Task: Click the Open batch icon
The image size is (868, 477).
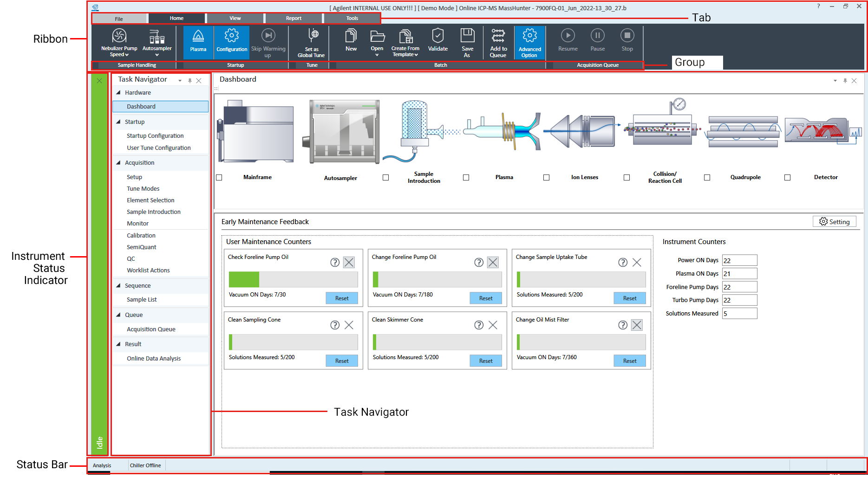Action: pos(377,36)
